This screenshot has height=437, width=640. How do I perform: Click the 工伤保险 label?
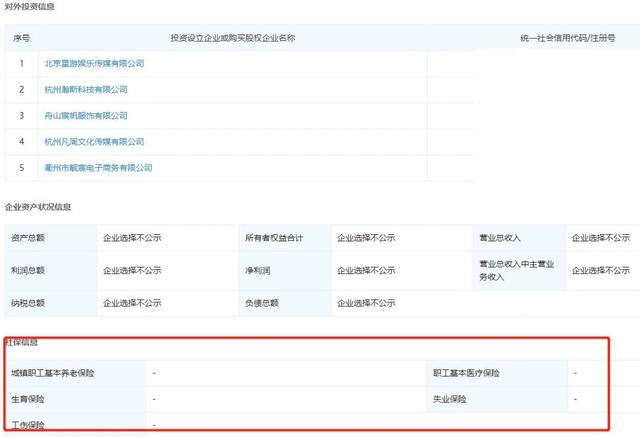[28, 425]
